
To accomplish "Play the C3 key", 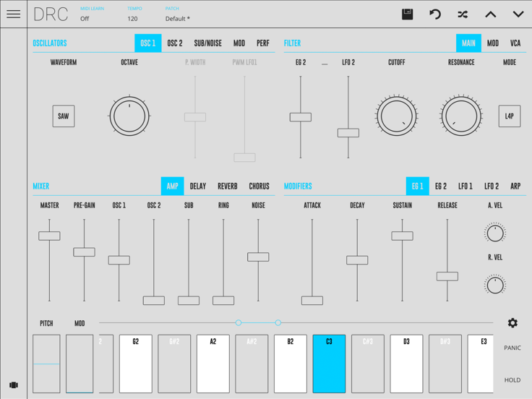I will tap(329, 364).
